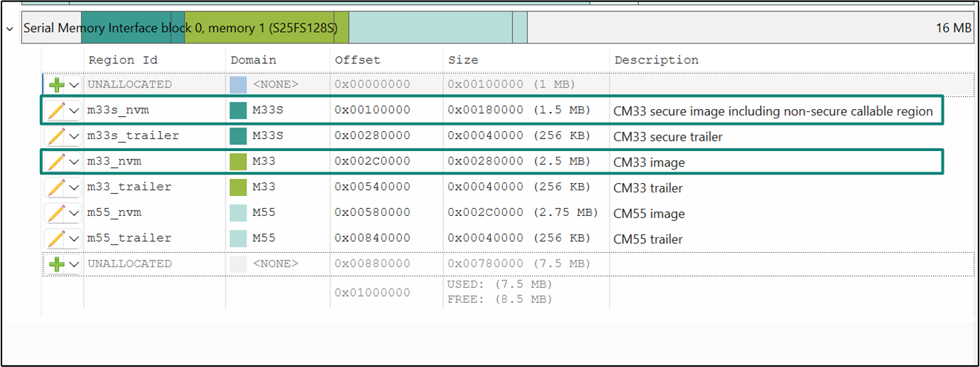This screenshot has width=980, height=367.
Task: Select the m55_nvm region name cell
Action: coord(114,213)
